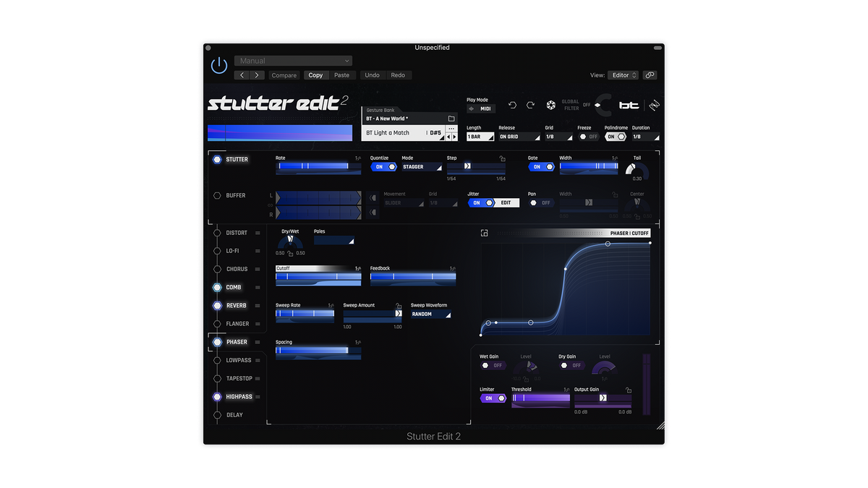868x488 pixels.
Task: Open the D#5 note dropdown
Action: click(x=436, y=133)
